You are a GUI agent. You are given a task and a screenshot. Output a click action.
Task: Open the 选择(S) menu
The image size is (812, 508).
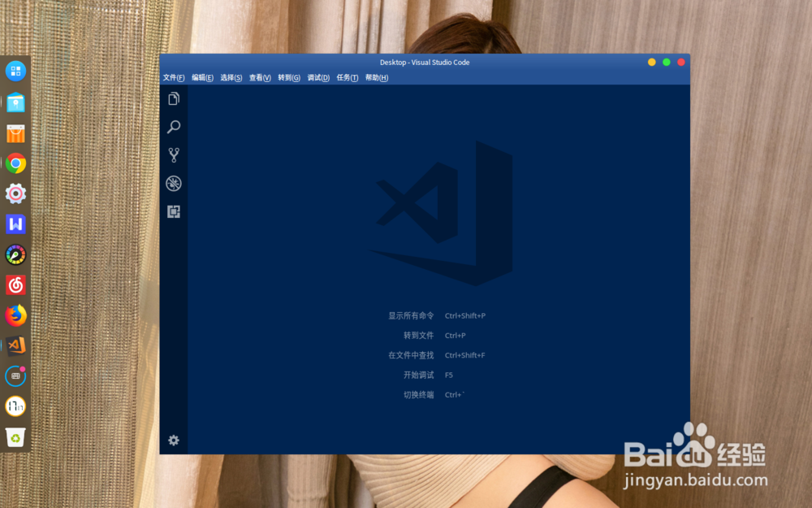pos(231,78)
